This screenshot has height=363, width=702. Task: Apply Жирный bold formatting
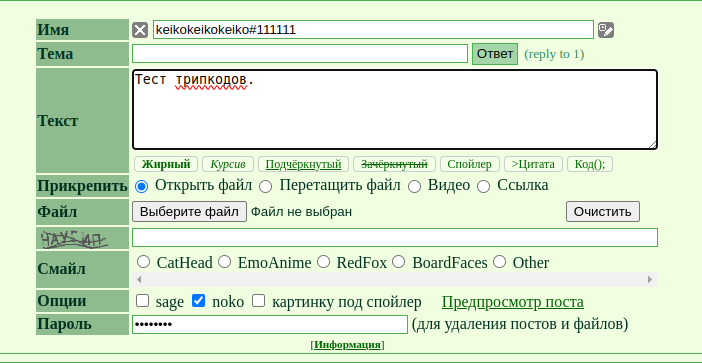click(x=166, y=164)
